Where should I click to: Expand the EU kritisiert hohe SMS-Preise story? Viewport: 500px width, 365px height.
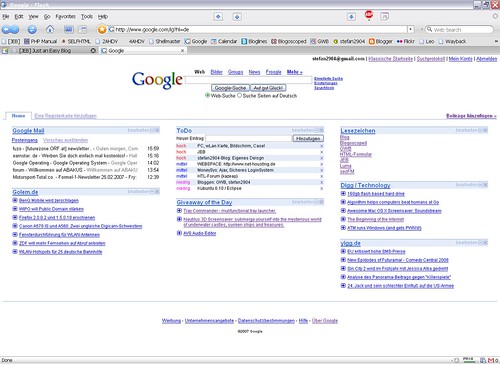343,251
